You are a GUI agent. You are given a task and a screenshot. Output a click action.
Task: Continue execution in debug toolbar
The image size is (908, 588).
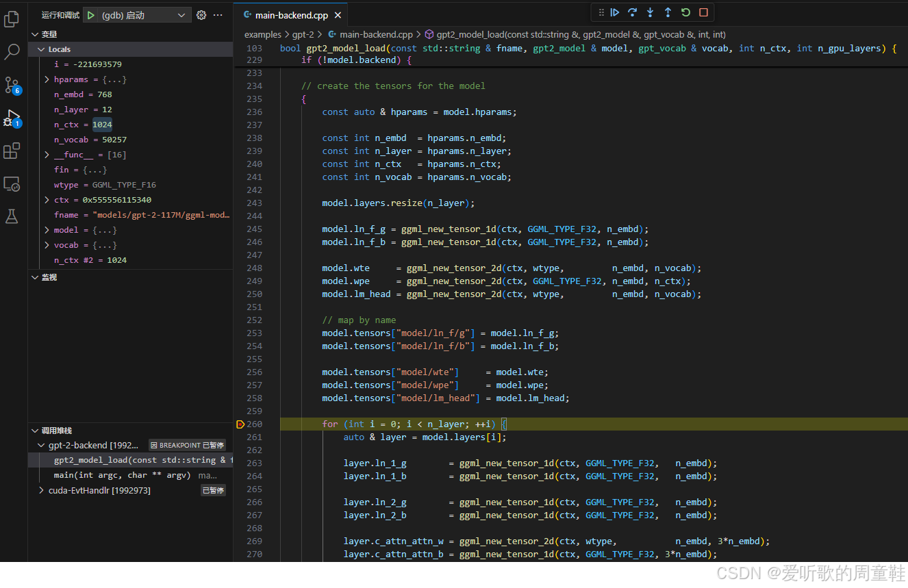615,12
